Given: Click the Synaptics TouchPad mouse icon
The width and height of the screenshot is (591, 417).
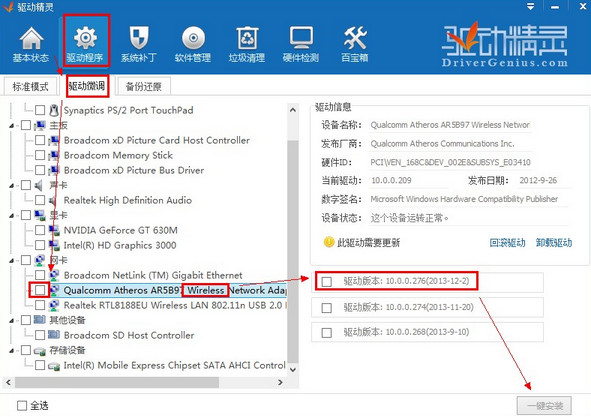Looking at the screenshot, I should pyautogui.click(x=54, y=110).
